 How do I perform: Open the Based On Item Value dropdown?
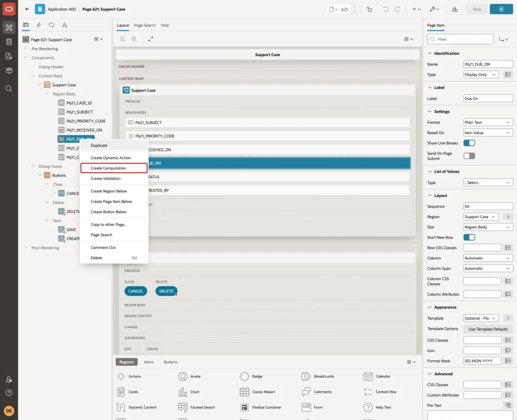coord(488,133)
